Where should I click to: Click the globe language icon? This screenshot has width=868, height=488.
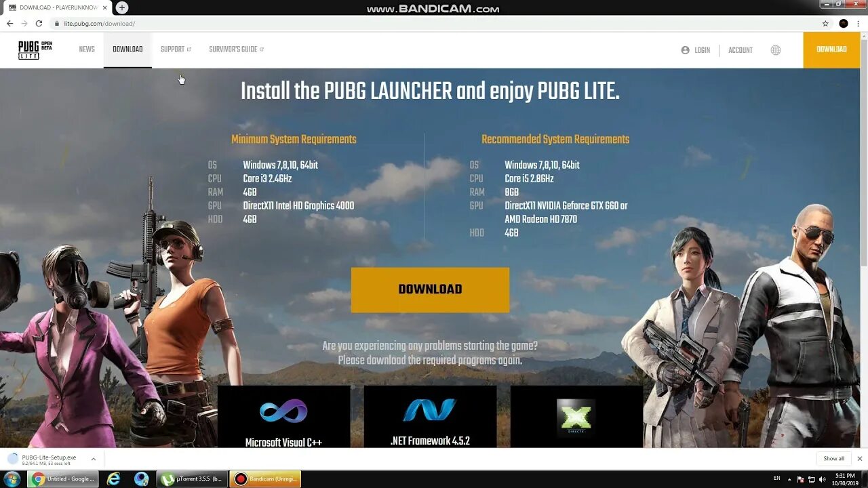pos(776,50)
